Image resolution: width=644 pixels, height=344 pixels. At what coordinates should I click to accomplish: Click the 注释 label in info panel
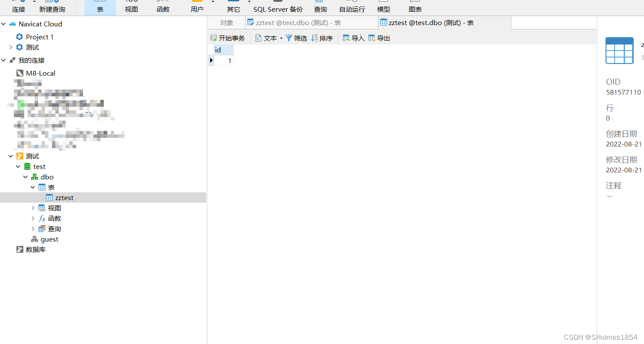click(x=614, y=185)
